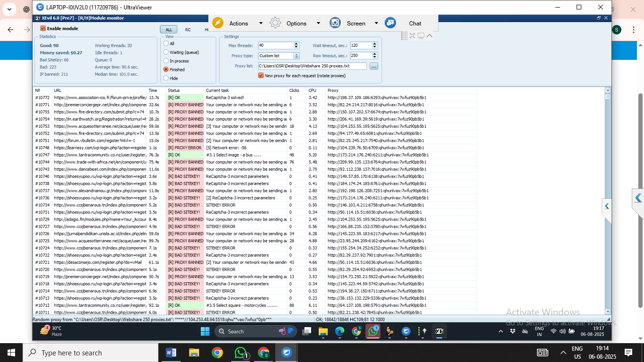Open Word on the local taskbar

coord(171,353)
